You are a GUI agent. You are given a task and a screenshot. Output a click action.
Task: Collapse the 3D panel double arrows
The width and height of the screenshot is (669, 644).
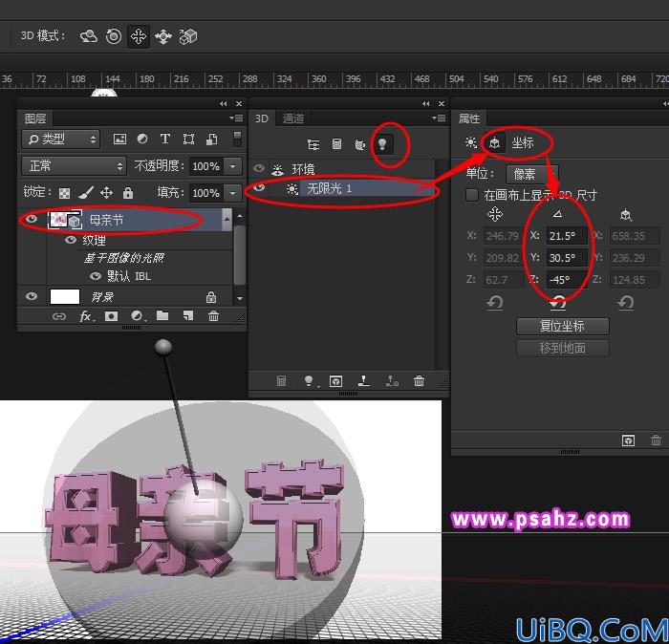point(426,103)
